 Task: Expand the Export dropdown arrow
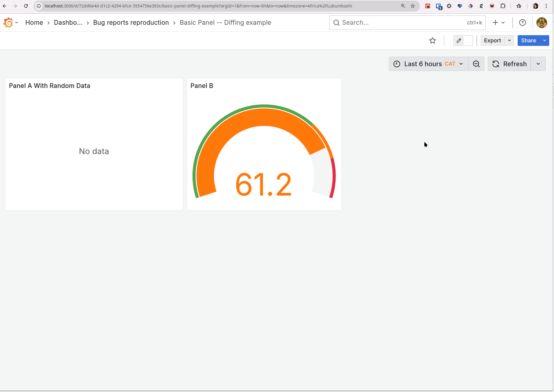click(509, 41)
